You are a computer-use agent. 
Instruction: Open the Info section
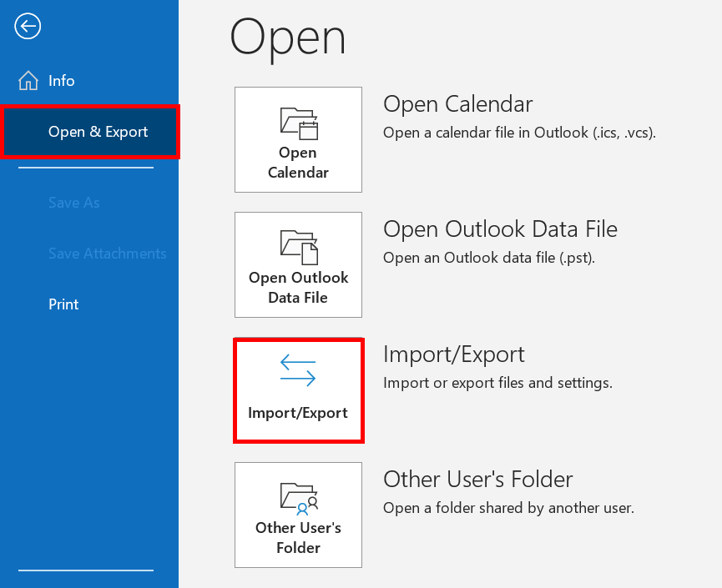pos(63,80)
